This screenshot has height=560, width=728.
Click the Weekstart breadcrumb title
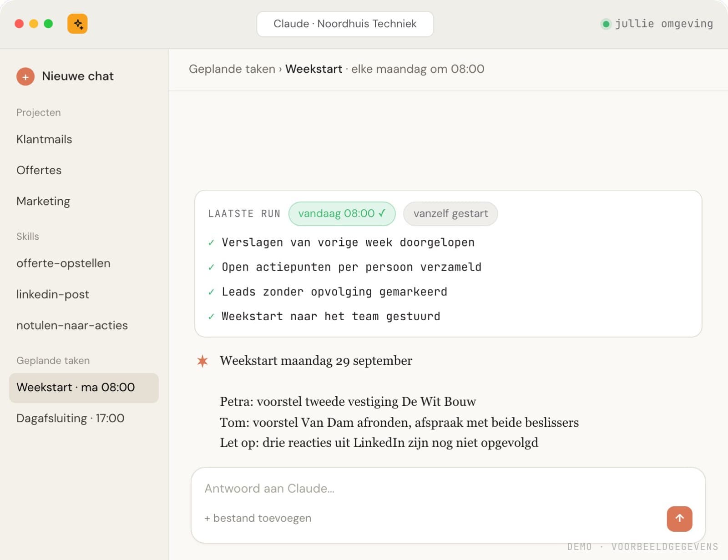(x=313, y=69)
